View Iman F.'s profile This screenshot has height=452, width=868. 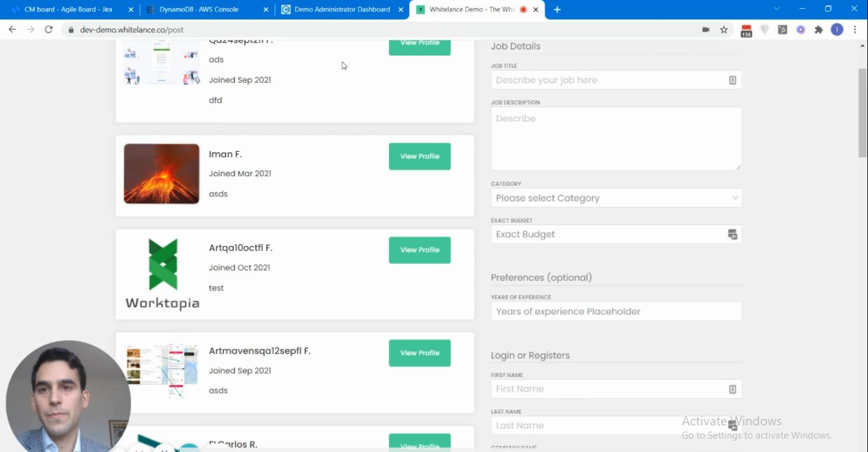coord(419,156)
